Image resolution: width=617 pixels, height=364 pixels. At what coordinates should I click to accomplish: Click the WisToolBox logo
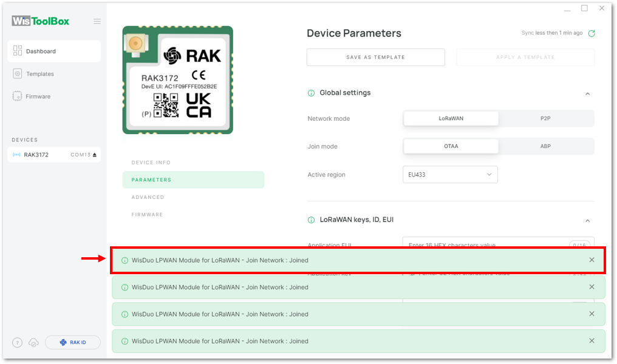point(41,21)
